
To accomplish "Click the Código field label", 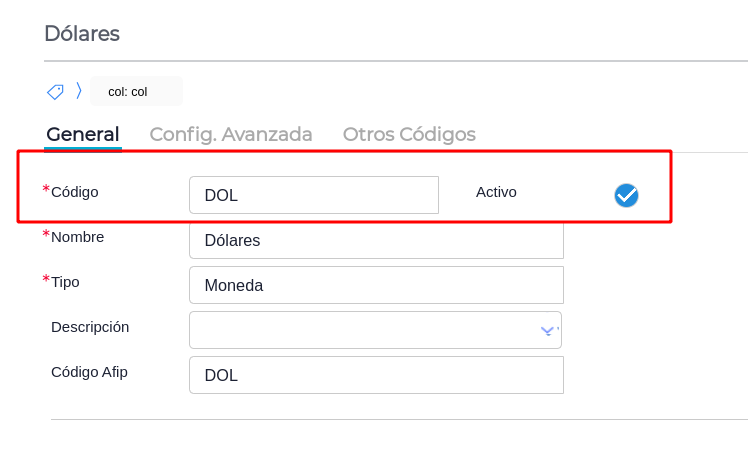I will click(74, 191).
